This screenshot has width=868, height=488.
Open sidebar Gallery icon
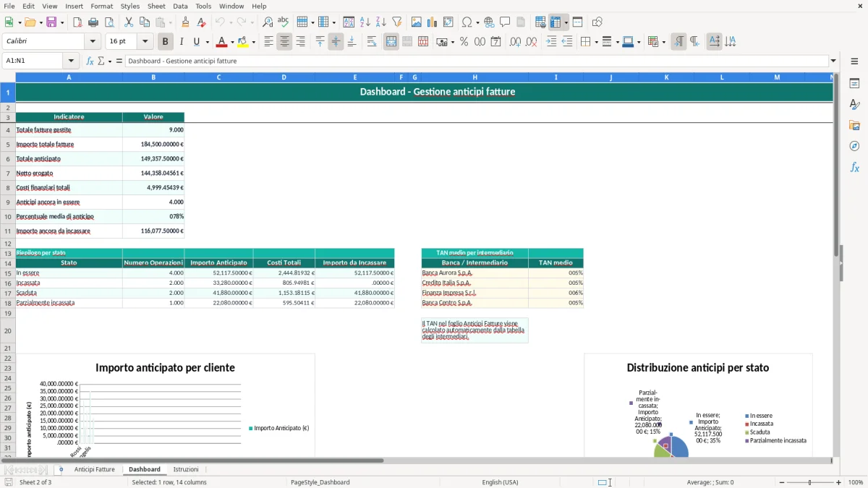(854, 125)
